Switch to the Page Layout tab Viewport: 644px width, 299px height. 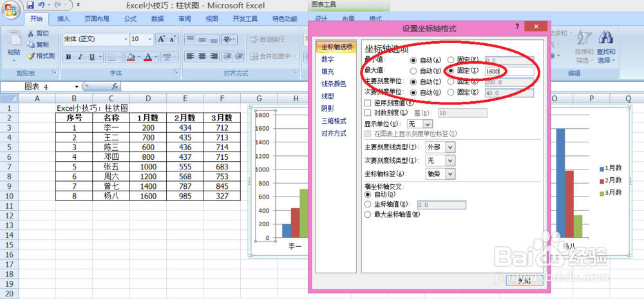pyautogui.click(x=97, y=19)
